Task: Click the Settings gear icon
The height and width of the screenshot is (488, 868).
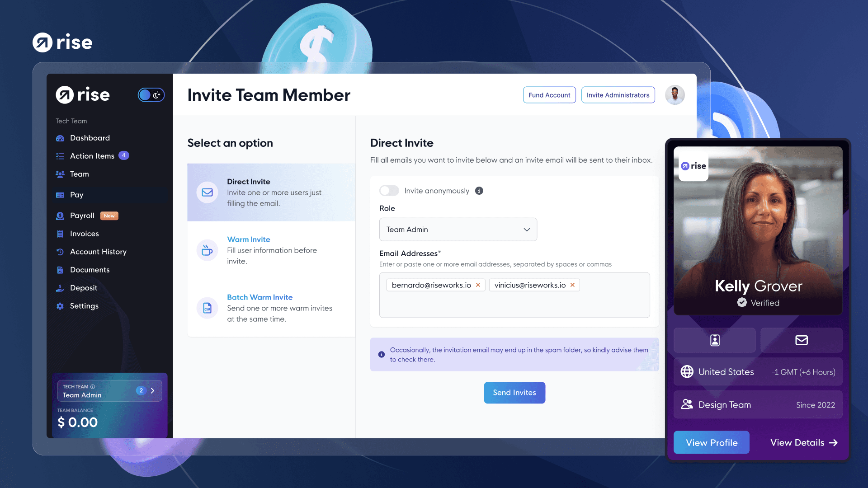Action: point(60,306)
